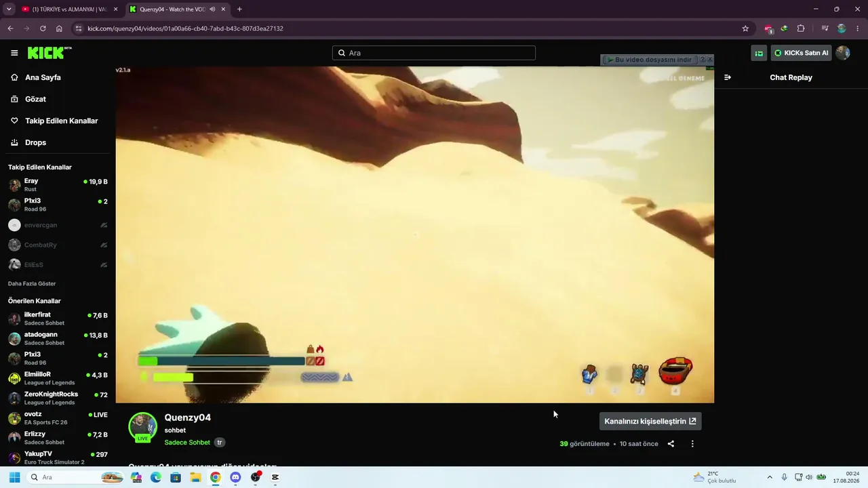This screenshot has width=868, height=488.
Task: Open the tab search dropdown arrow
Action: pos(9,9)
